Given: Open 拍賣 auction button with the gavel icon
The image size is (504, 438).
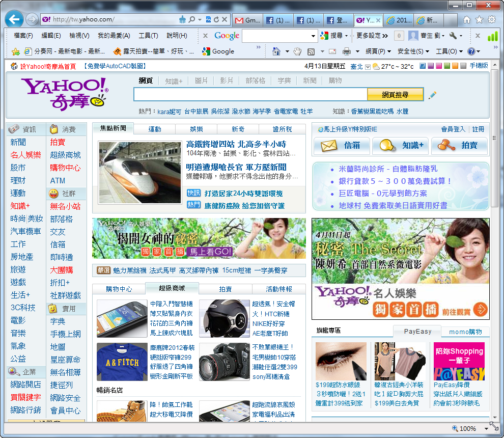Looking at the screenshot, I should coord(459,145).
